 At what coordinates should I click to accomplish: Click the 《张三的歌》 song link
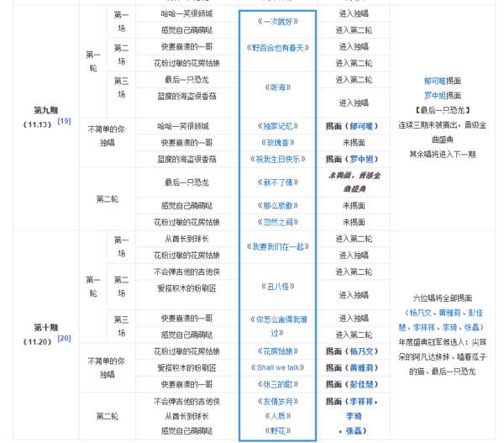click(x=278, y=384)
